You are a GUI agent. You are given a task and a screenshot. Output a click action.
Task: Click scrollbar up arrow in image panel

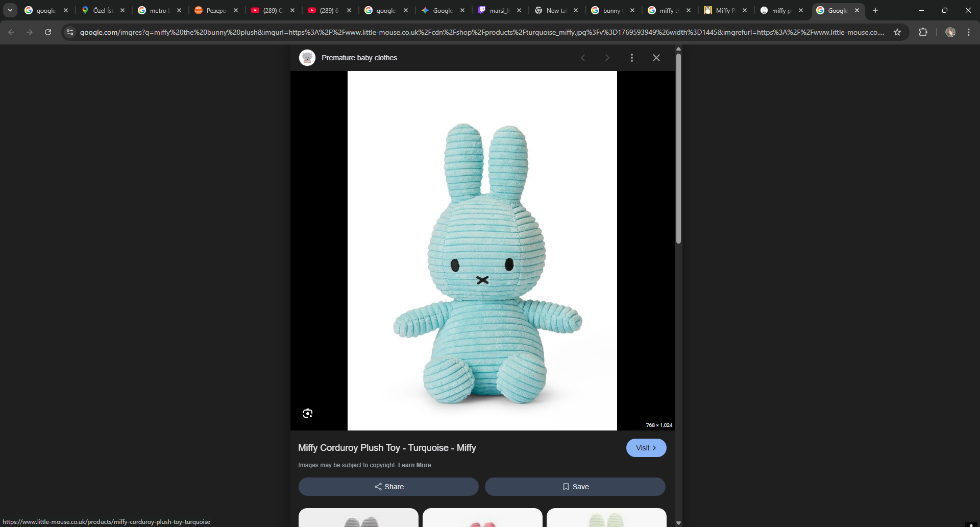678,49
